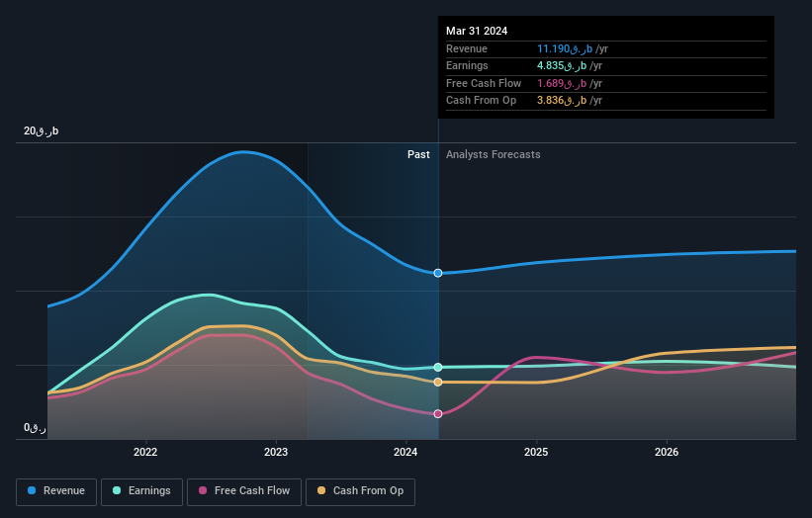Click the 2025 x-axis label
The width and height of the screenshot is (812, 518).
tap(536, 452)
